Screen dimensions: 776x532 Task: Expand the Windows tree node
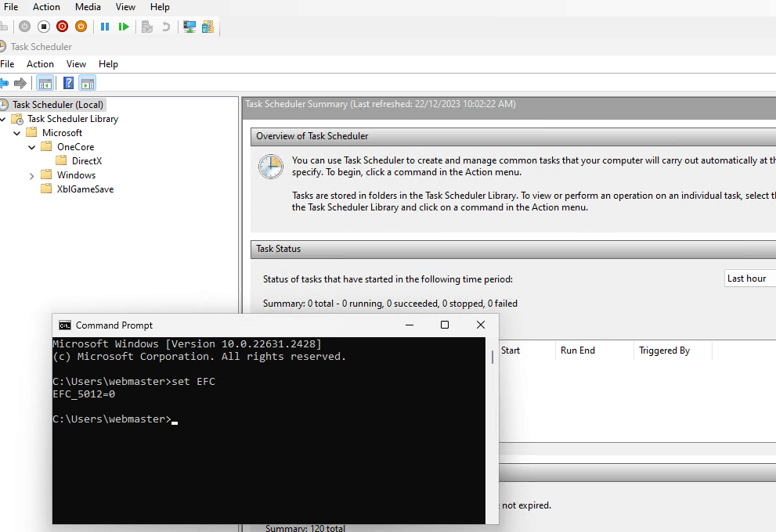click(x=31, y=175)
